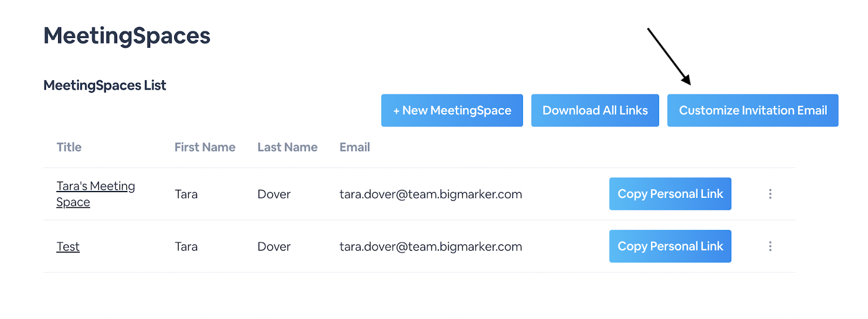Click the First Name column header
Screen dimensions: 868x319
coord(205,148)
